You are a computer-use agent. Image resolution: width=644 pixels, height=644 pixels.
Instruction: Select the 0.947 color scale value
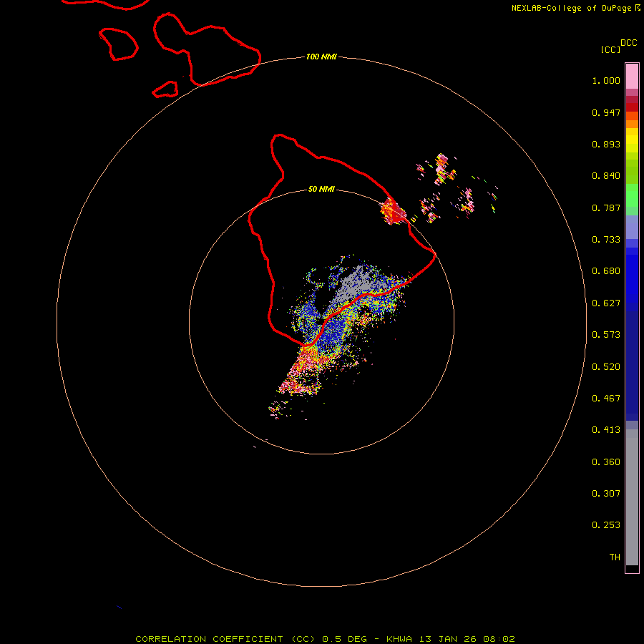tap(606, 112)
